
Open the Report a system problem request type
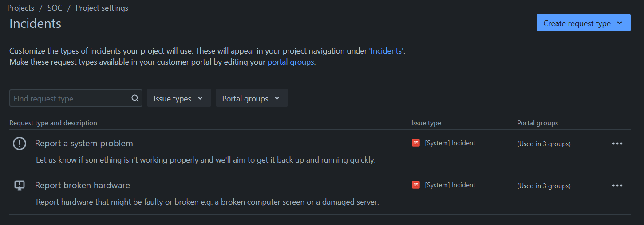point(84,144)
